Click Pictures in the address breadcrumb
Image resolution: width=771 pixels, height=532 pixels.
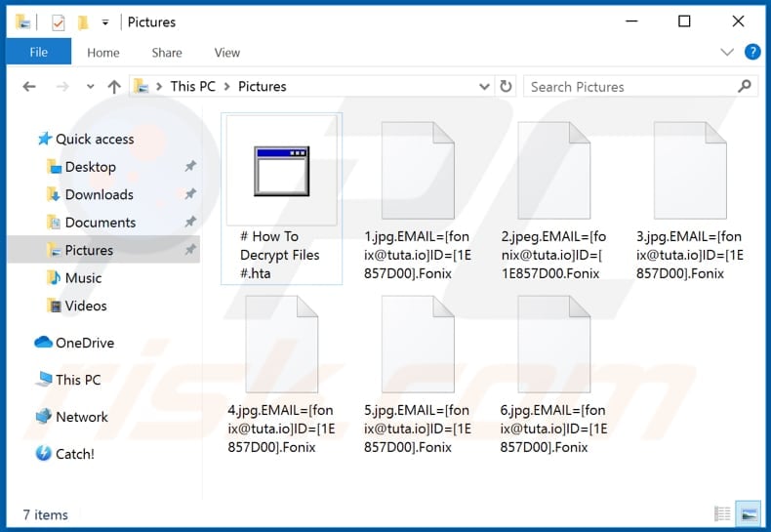click(x=263, y=87)
